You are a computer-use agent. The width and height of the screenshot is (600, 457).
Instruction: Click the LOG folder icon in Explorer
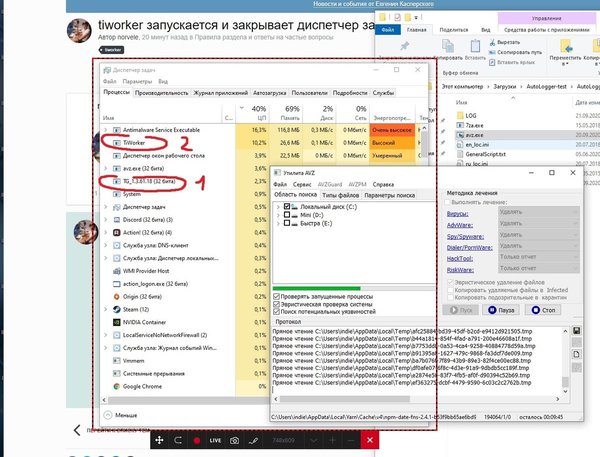[x=460, y=115]
